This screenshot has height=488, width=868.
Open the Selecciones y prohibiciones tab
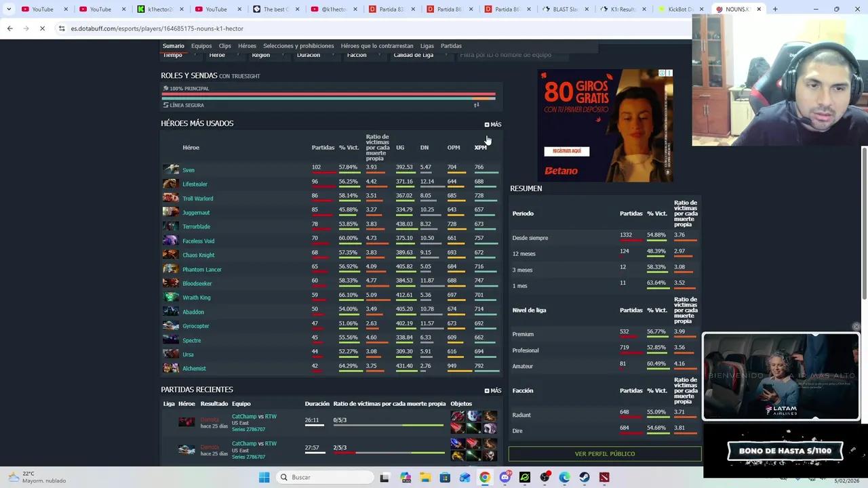tap(298, 46)
